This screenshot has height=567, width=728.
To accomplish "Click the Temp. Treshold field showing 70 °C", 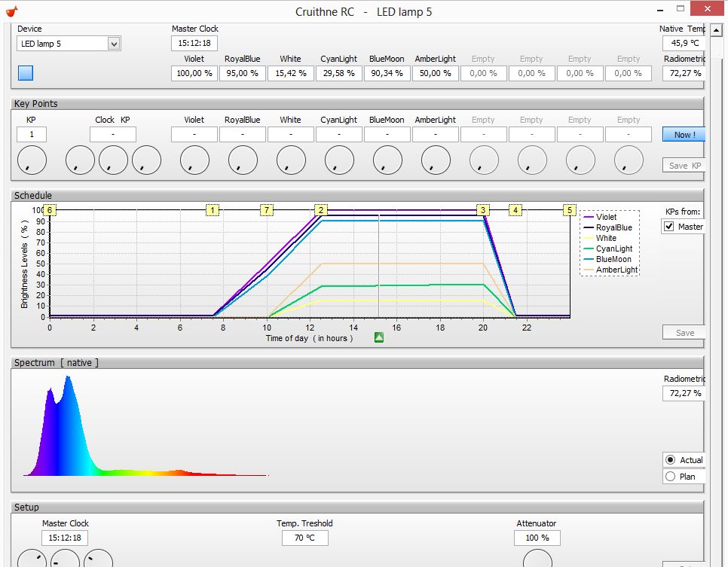I will pos(305,538).
